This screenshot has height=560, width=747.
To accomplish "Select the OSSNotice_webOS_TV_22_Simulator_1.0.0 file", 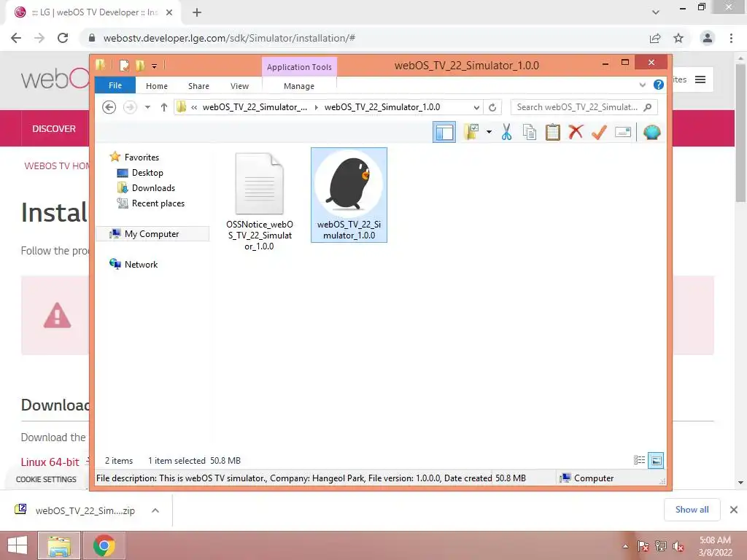I will pyautogui.click(x=260, y=201).
